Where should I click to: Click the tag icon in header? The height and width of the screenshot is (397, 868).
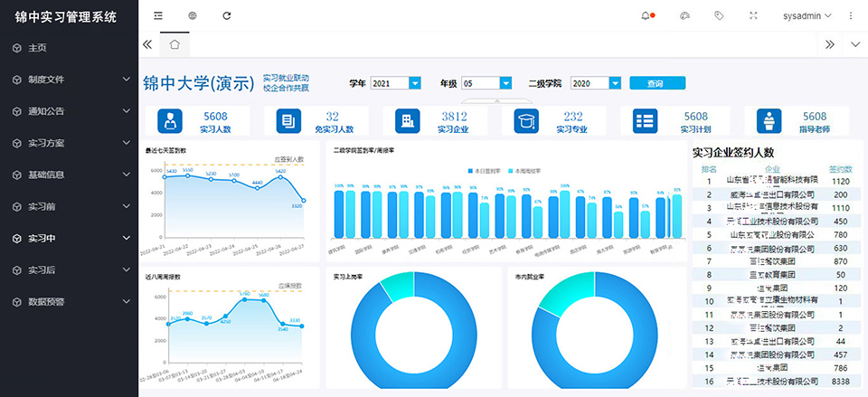719,15
